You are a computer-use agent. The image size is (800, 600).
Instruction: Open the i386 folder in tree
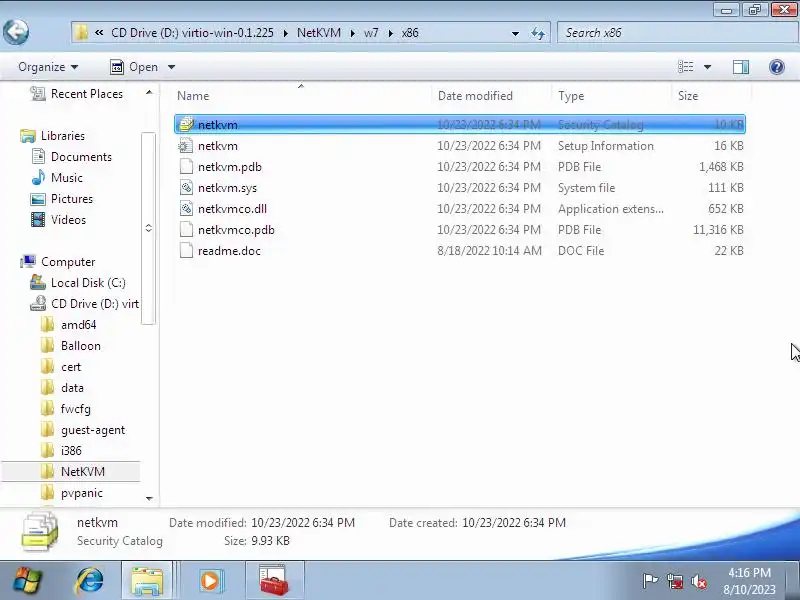71,451
